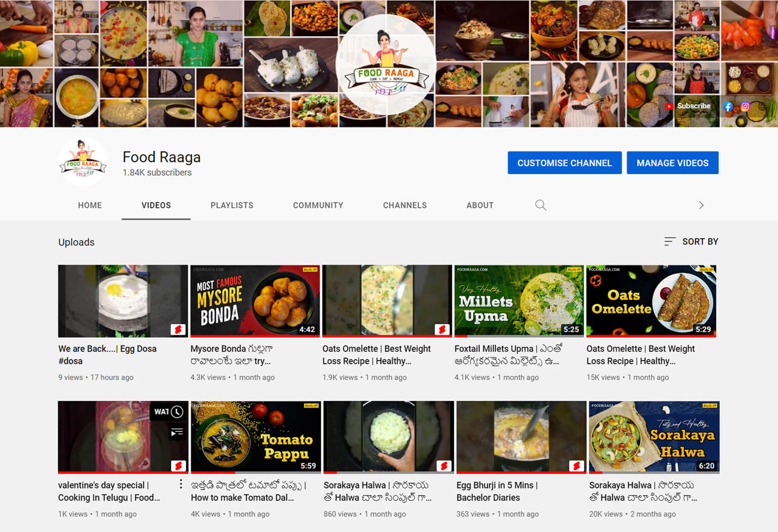Screen dimensions: 778x532
Task: Click the Facebook icon in the banner
Action: point(728,106)
